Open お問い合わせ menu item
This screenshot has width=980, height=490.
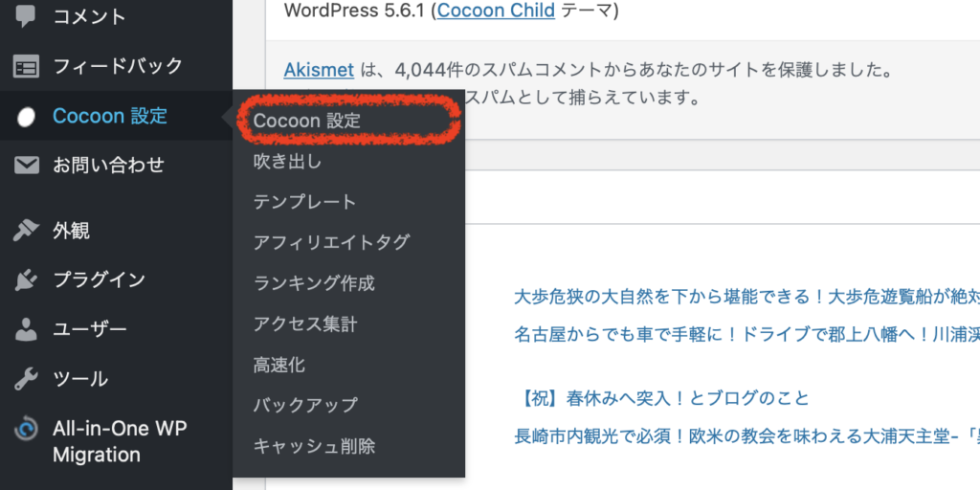(x=108, y=165)
